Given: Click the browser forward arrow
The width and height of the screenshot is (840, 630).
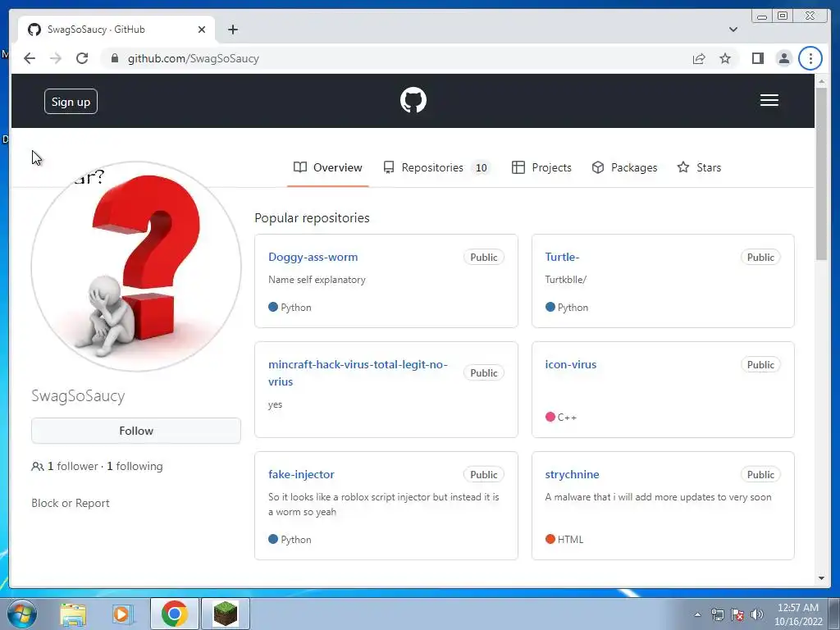Looking at the screenshot, I should 56,58.
